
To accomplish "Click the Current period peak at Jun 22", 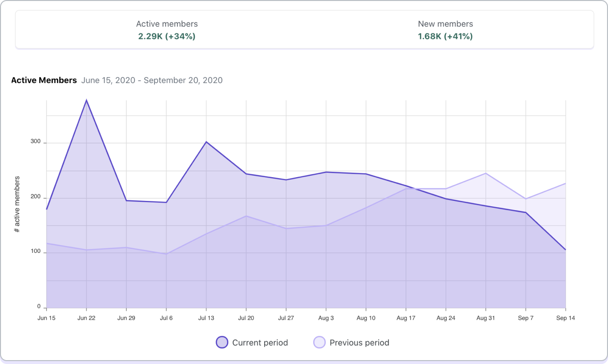I will 86,100.
